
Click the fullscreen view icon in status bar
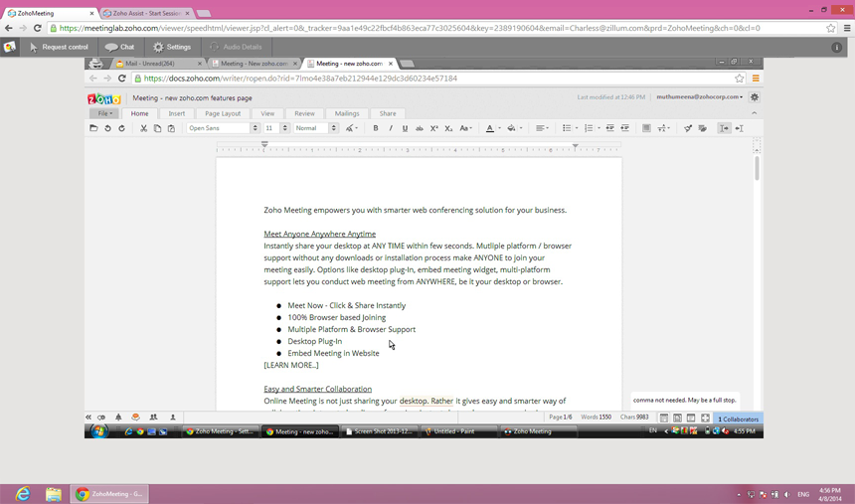pyautogui.click(x=705, y=418)
